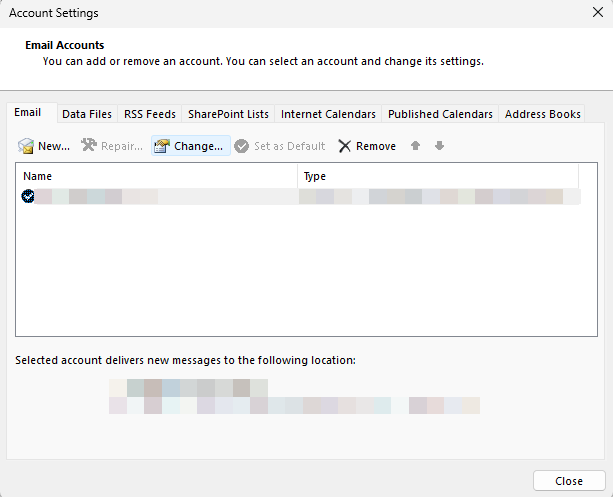Image resolution: width=613 pixels, height=497 pixels.
Task: Click the Change account icon
Action: (161, 146)
